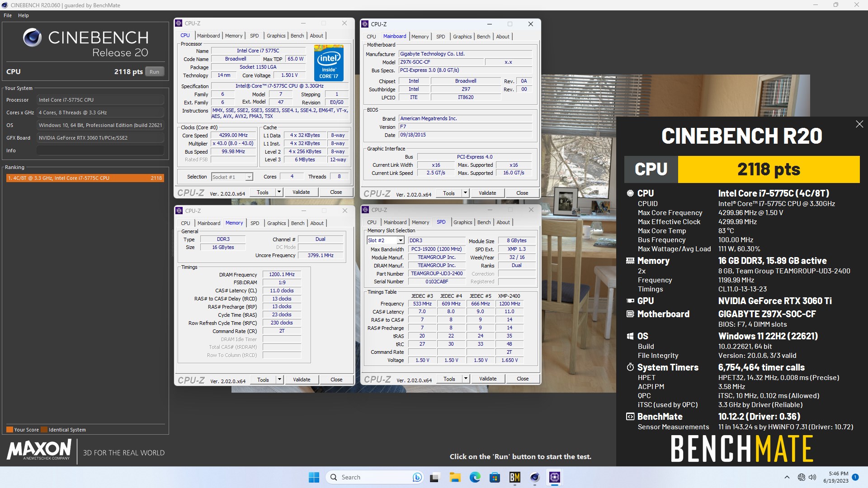Open Mainboard tab in top-left CPU-Z window

coord(208,36)
